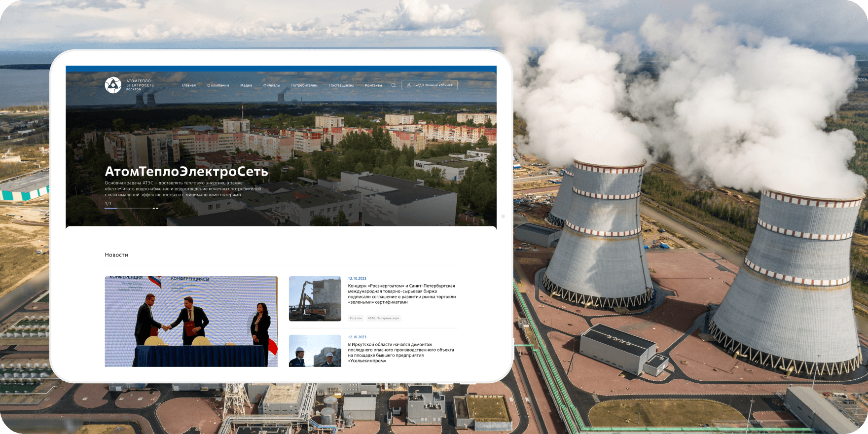This screenshot has width=868, height=434.
Task: Select the АтомТеплоЭлектроСеть hero heading
Action: pos(186,171)
